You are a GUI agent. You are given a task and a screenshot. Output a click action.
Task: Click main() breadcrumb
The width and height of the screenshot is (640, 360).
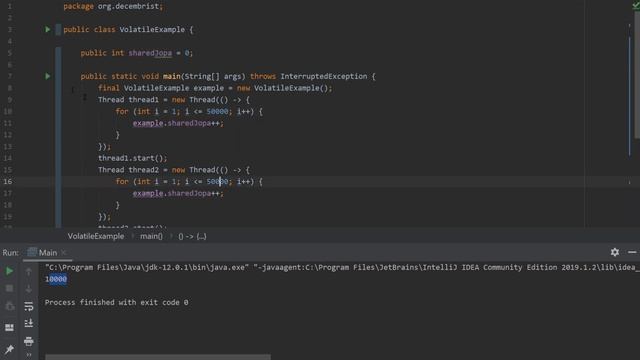pos(151,236)
